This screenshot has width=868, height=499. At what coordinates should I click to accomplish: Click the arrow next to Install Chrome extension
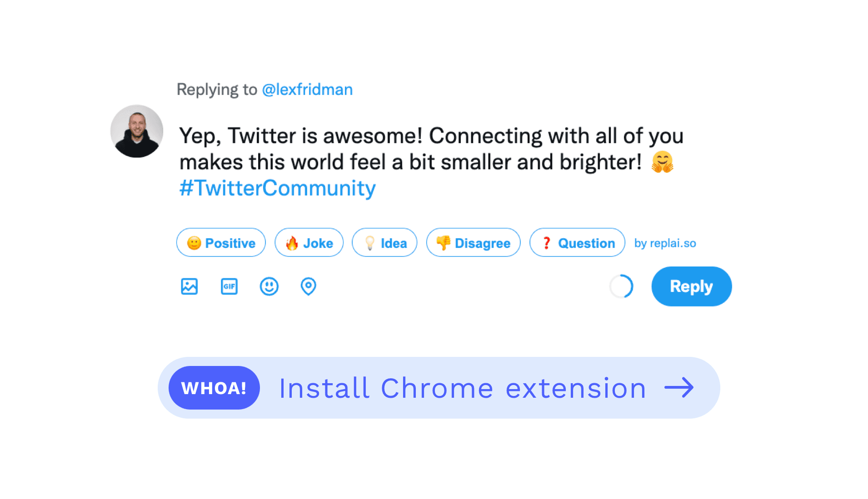(x=679, y=388)
